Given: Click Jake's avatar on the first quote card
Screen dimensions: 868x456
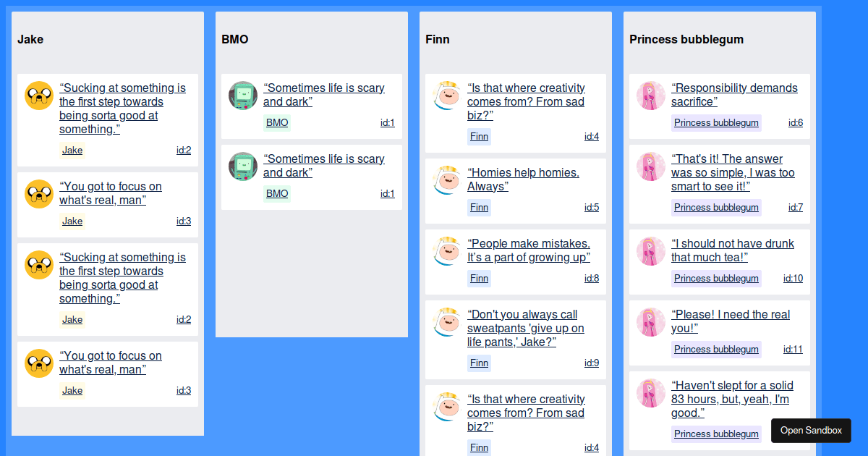Looking at the screenshot, I should coord(38,95).
